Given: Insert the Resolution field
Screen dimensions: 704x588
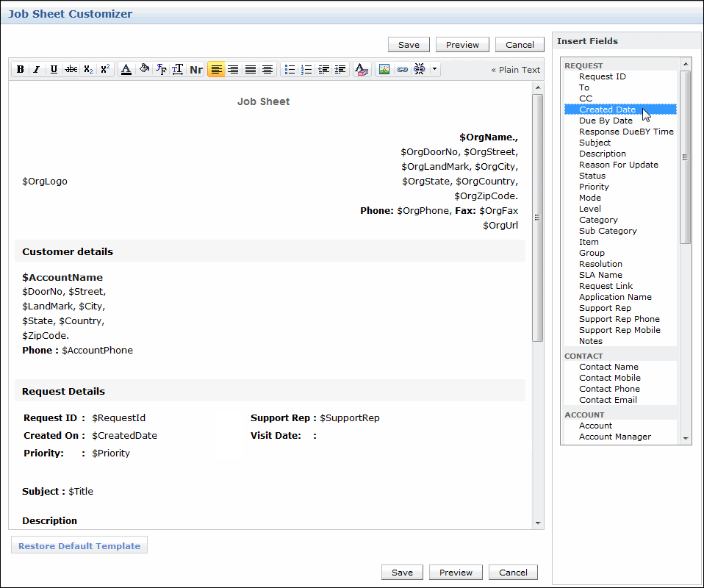Looking at the screenshot, I should point(600,264).
